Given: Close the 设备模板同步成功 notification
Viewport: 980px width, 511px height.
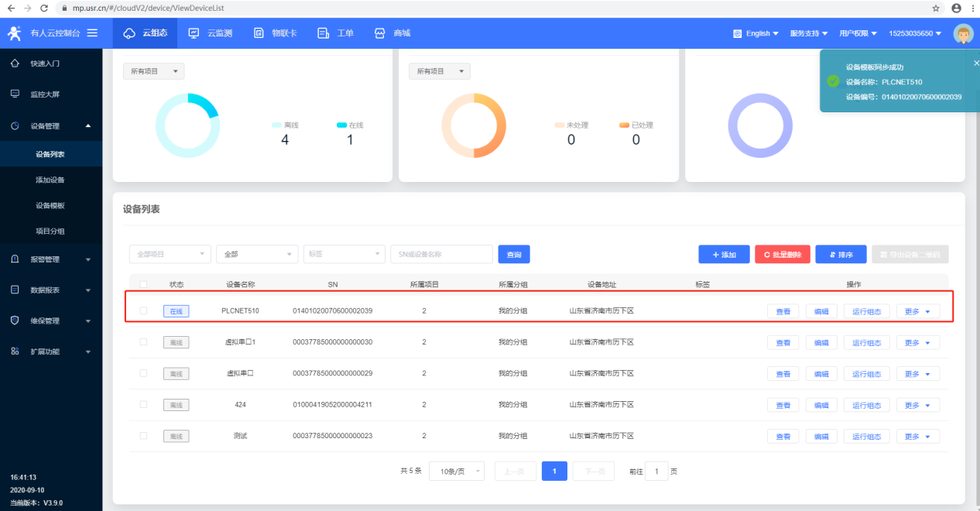Looking at the screenshot, I should (975, 63).
